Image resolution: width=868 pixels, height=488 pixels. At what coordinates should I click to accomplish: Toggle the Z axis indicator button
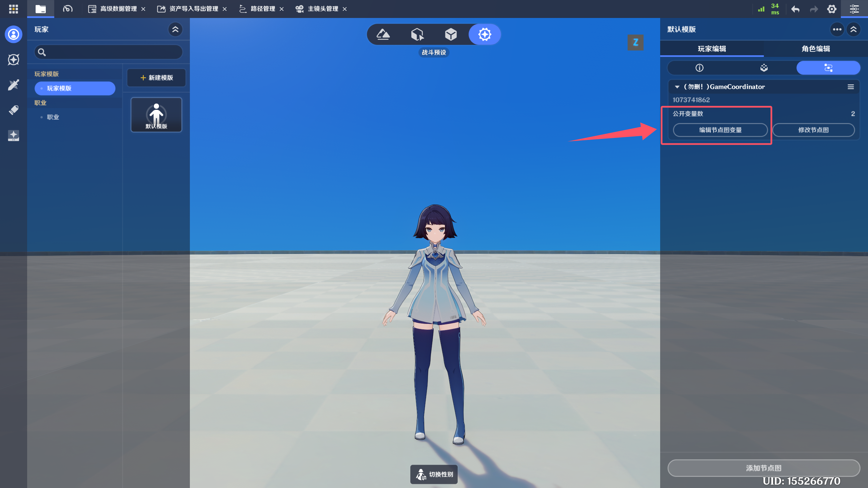(635, 42)
